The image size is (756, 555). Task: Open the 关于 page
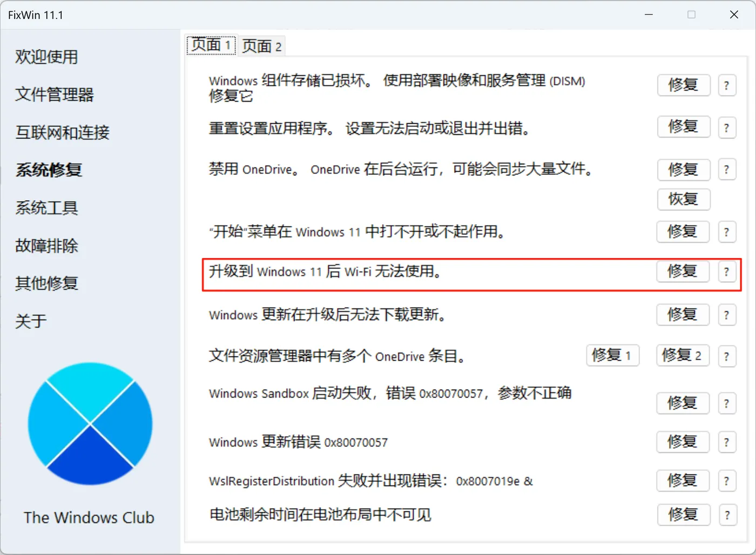[x=31, y=321]
